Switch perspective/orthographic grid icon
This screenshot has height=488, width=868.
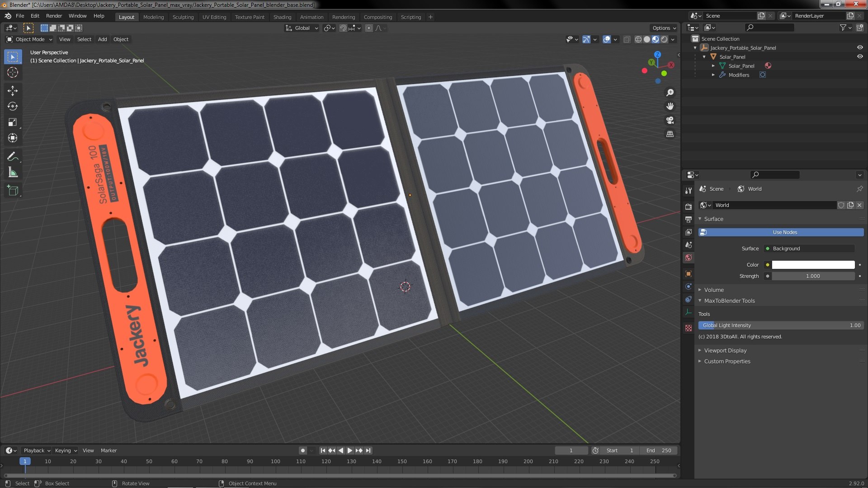tap(670, 134)
